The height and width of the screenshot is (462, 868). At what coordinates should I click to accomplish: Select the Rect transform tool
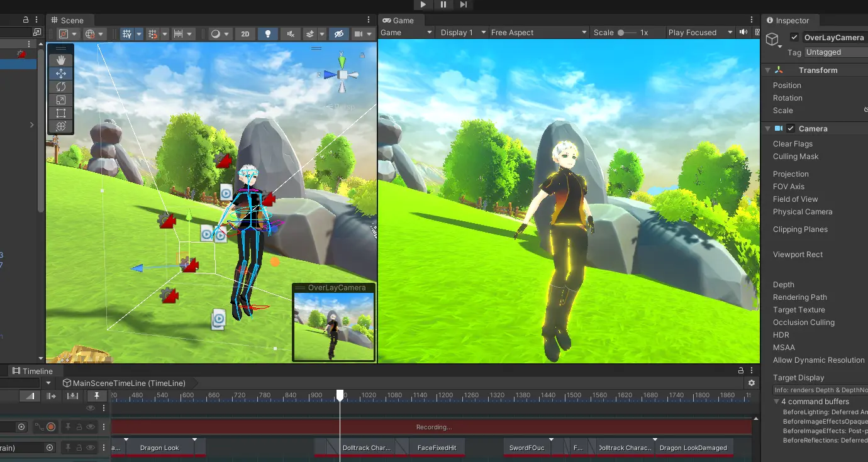coord(61,113)
